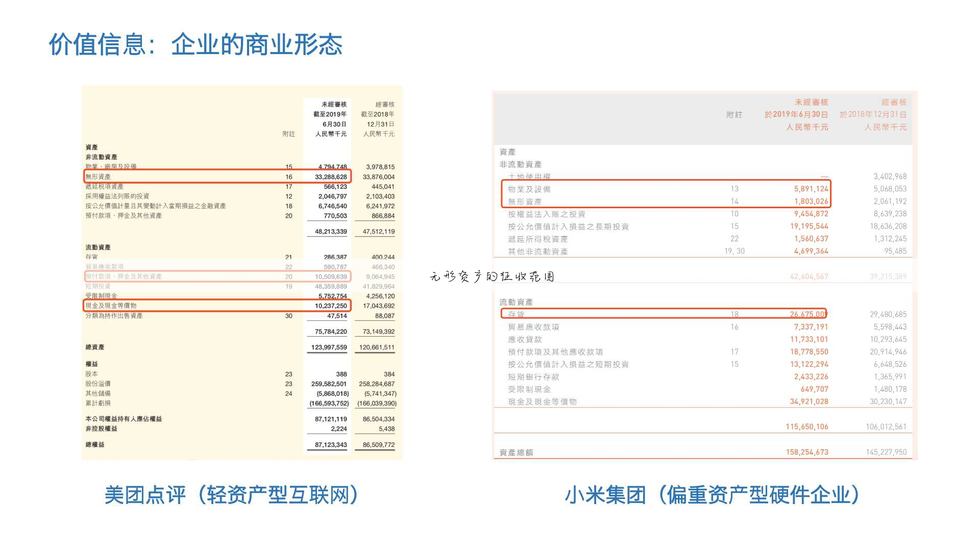Select the label '本公司權益持有人應佔權益'
This screenshot has width=980, height=551.
pyautogui.click(x=124, y=419)
